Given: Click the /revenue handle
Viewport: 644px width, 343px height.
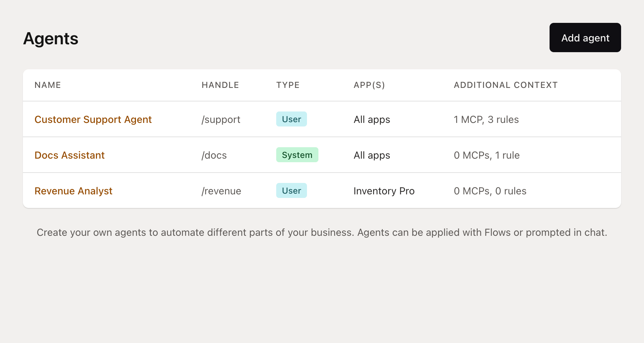Looking at the screenshot, I should tap(221, 191).
